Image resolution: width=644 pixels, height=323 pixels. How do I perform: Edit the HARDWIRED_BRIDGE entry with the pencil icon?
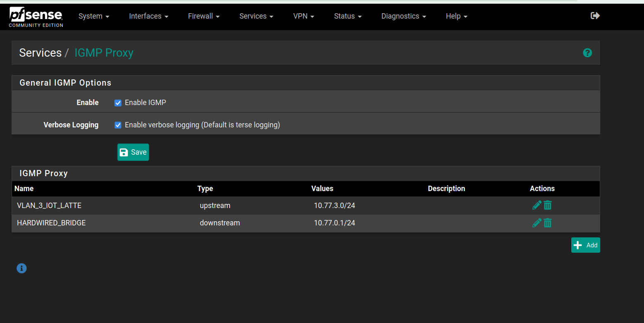click(x=537, y=223)
